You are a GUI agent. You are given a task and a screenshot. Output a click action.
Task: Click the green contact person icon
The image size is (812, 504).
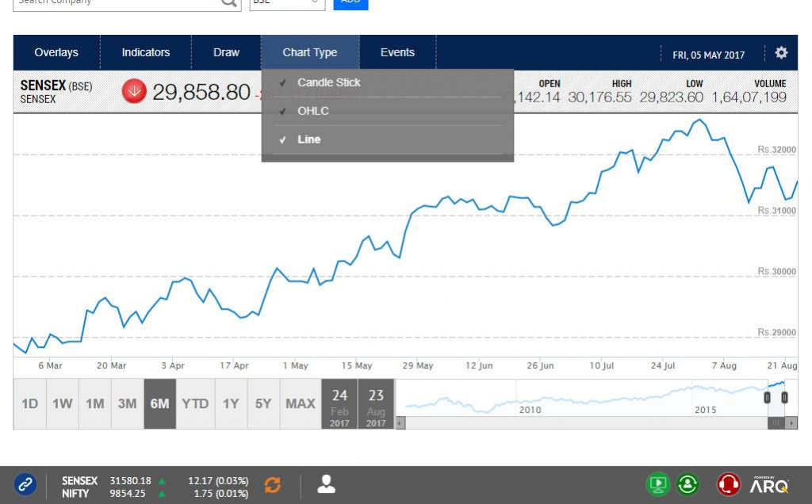(688, 483)
